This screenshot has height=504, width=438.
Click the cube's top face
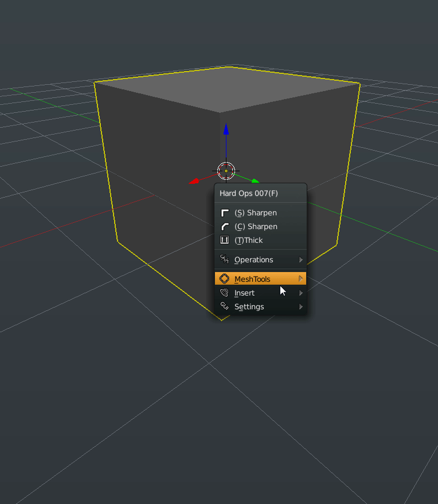pyautogui.click(x=226, y=89)
